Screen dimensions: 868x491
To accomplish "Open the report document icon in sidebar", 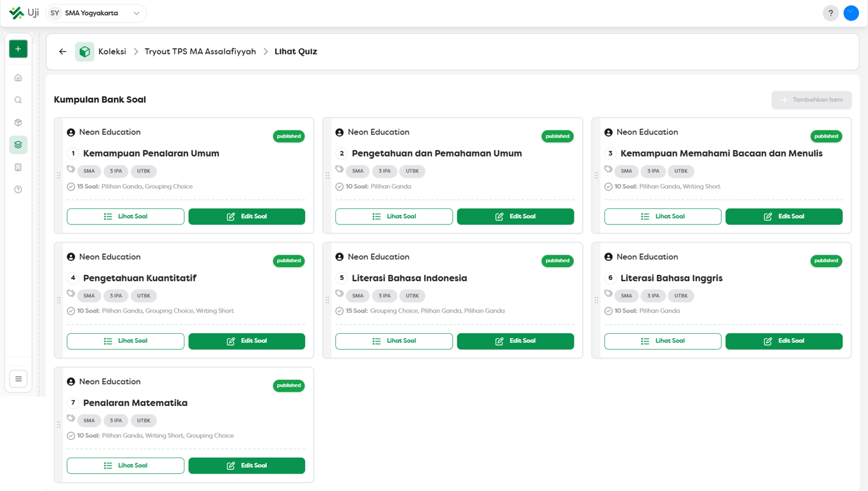I will pos(18,168).
